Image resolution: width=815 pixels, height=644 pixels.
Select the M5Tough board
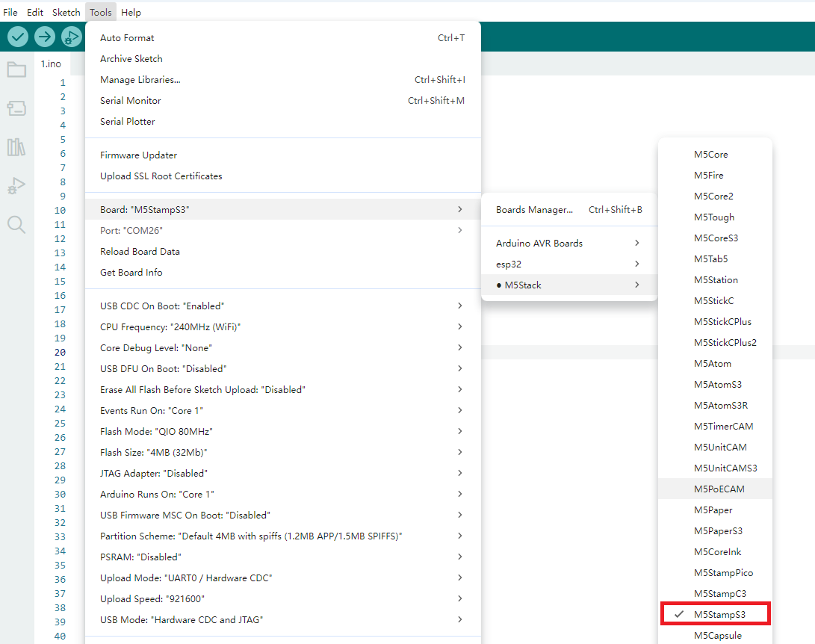coord(715,217)
